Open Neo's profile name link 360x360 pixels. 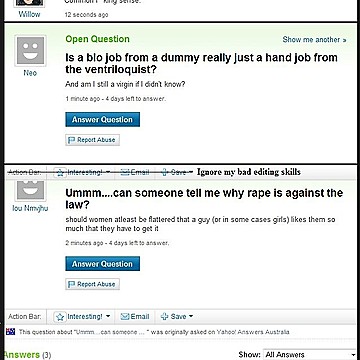click(x=30, y=73)
